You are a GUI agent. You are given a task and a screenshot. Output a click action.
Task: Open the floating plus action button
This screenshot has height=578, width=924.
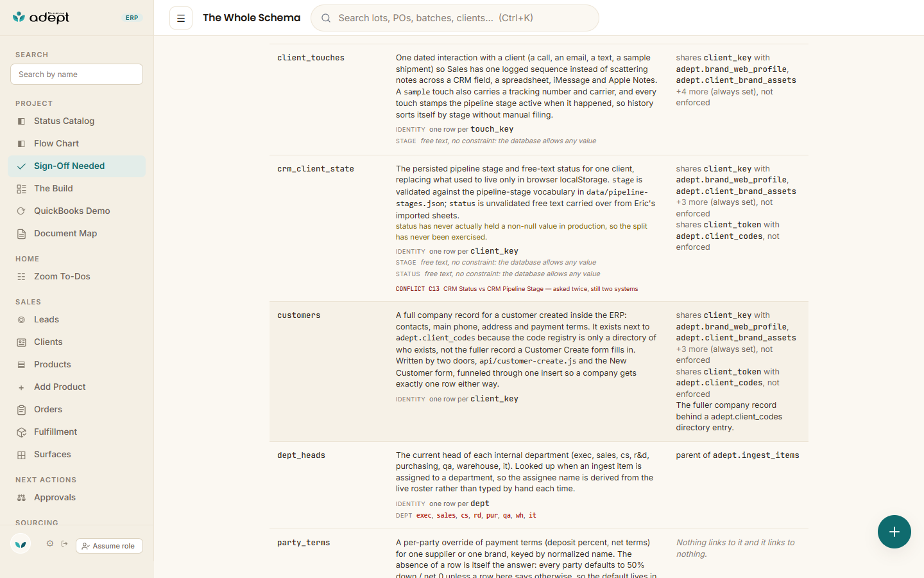point(894,532)
